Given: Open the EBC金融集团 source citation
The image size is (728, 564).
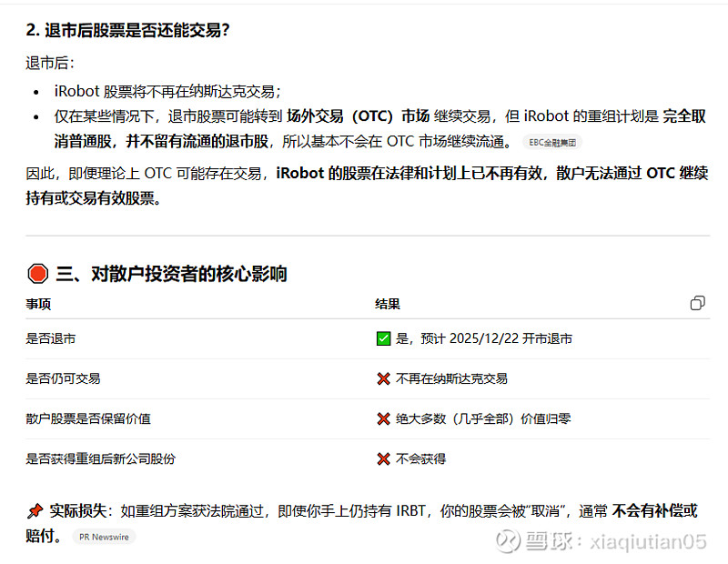Looking at the screenshot, I should [x=552, y=143].
